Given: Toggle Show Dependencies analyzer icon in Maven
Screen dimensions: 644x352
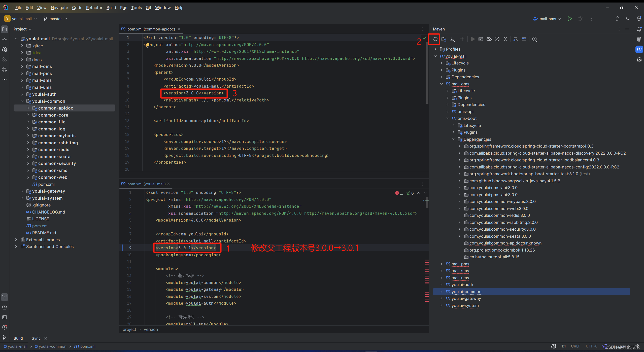Looking at the screenshot, I should (x=516, y=39).
